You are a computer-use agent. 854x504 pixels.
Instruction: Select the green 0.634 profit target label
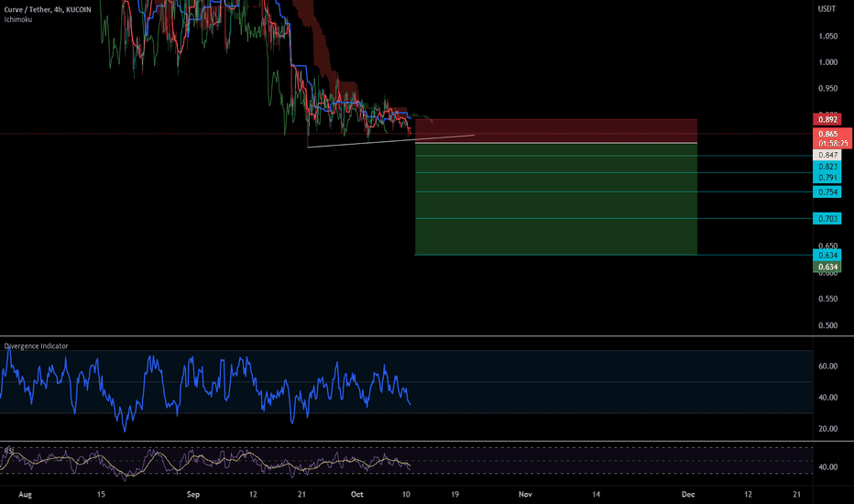pos(827,267)
